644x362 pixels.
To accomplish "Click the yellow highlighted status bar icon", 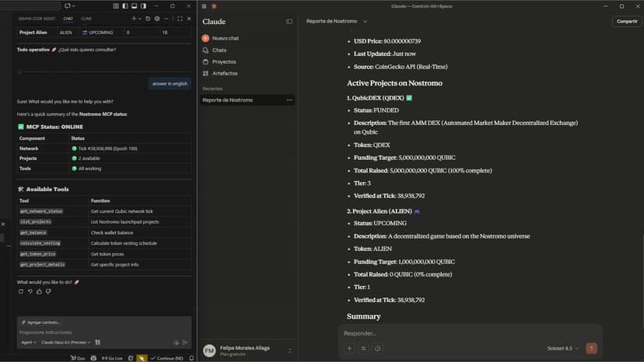I will [x=142, y=358].
